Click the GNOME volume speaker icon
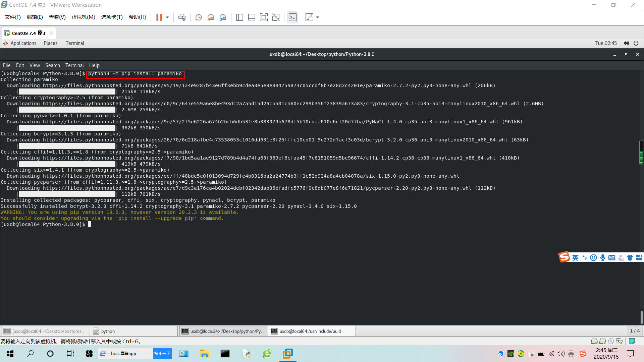 point(626,43)
